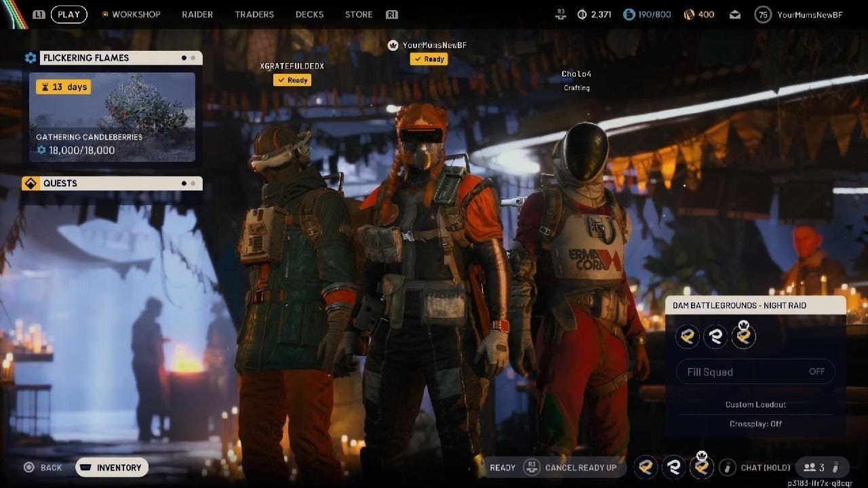The image size is (868, 488).
Task: Click the microphone icon beside Chat
Action: tap(727, 468)
